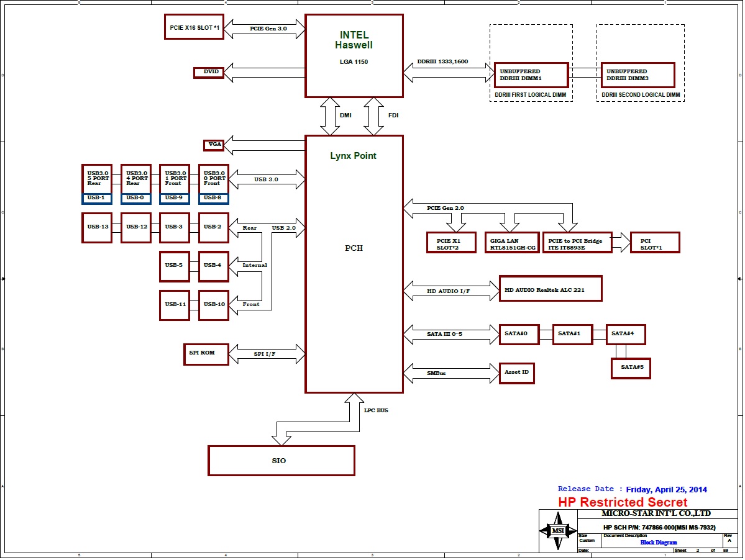Image resolution: width=745 pixels, height=560 pixels.
Task: Open the PCIE X16 SLOT *1 block
Action: click(194, 27)
